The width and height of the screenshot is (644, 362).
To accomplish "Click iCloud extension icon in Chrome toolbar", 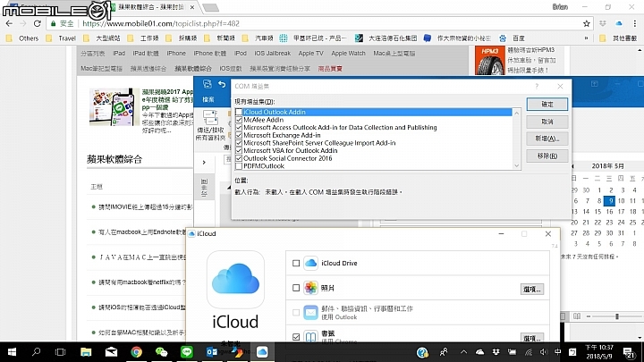I will pos(619,24).
